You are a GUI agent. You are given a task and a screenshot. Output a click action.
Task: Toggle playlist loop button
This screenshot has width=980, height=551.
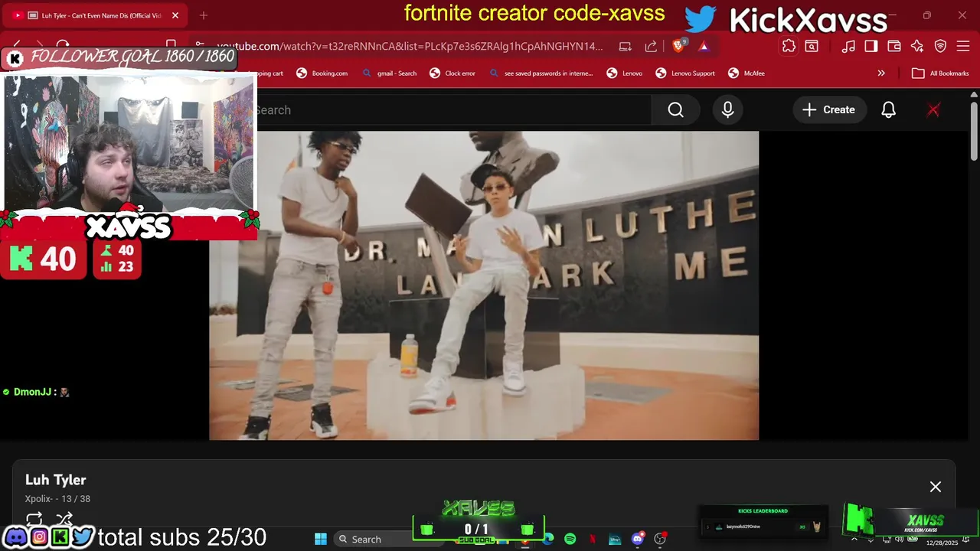(x=34, y=519)
